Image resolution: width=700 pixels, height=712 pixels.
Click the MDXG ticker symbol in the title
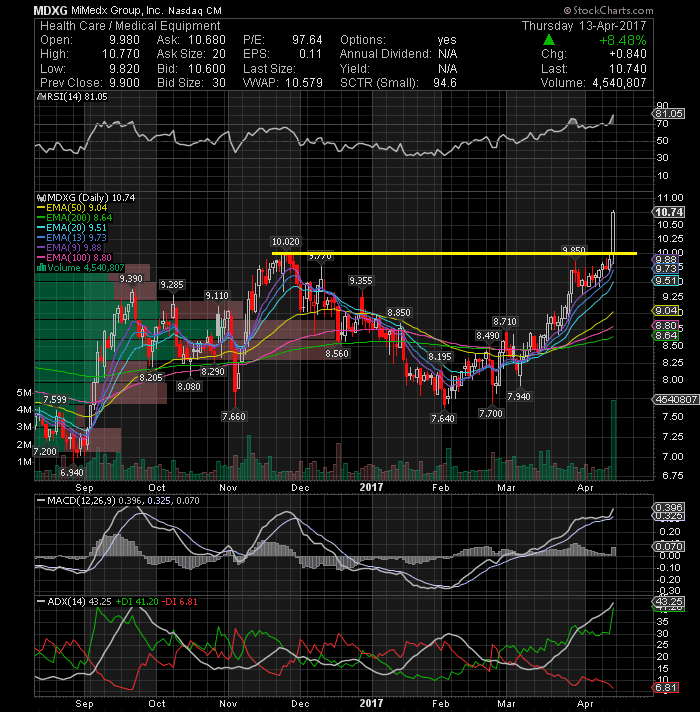click(x=50, y=10)
